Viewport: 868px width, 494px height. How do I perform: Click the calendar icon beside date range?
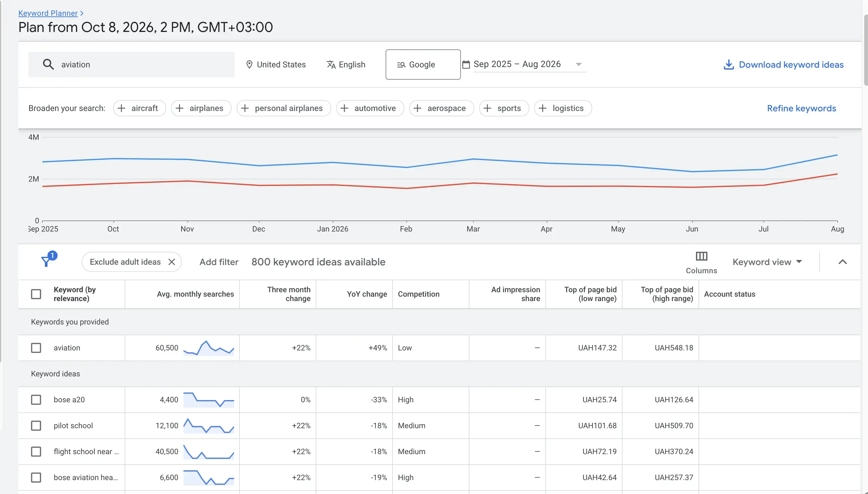466,65
